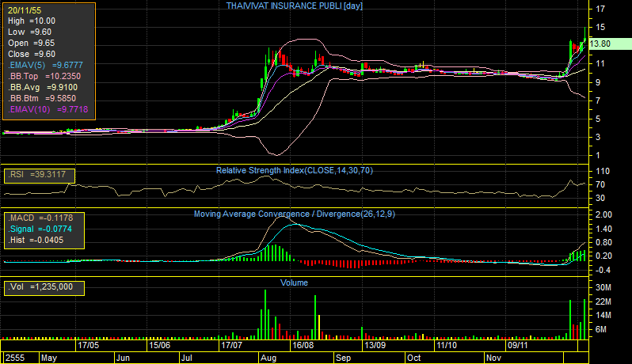632x364 pixels.
Task: Select the May month label
Action: (49, 358)
